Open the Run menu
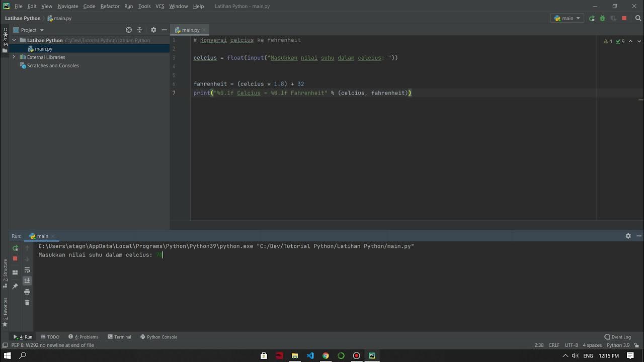The width and height of the screenshot is (644, 362). [128, 6]
